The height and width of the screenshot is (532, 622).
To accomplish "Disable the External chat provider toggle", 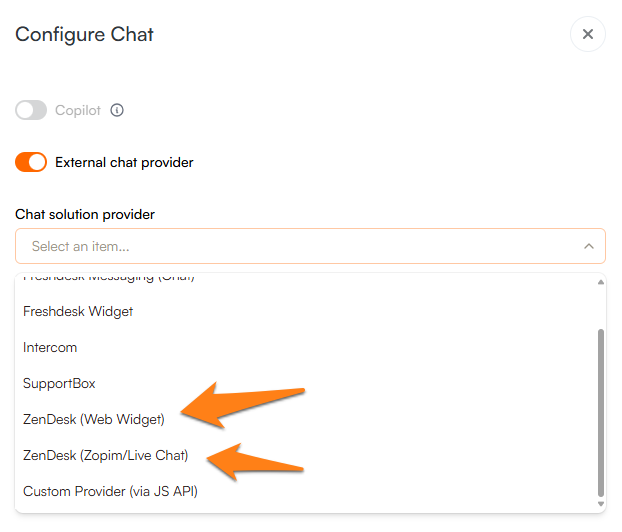I will click(x=31, y=162).
